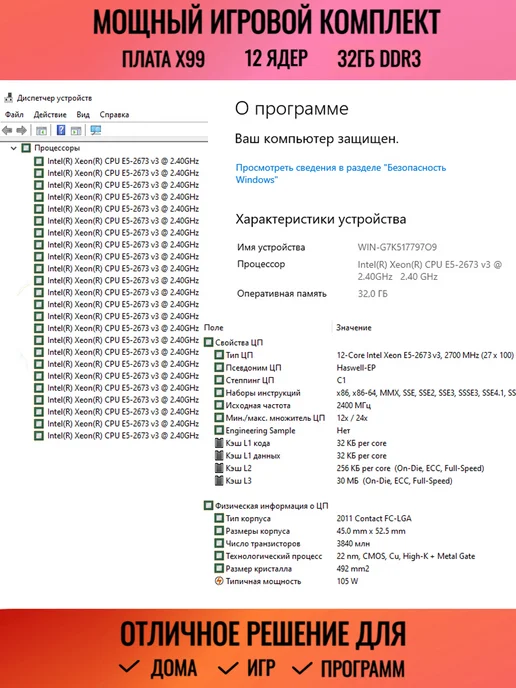Select the Нет value for Engineering Sample
Viewport: 516px width, 688px height.
(343, 430)
